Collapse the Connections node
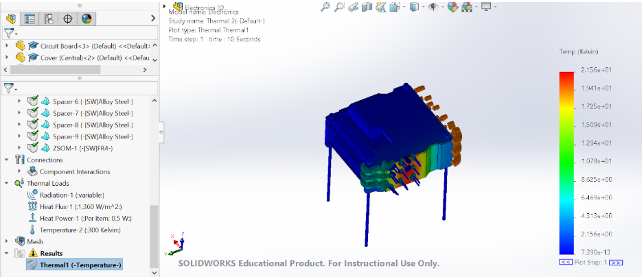Image resolution: width=644 pixels, height=277 pixels. 7,160
